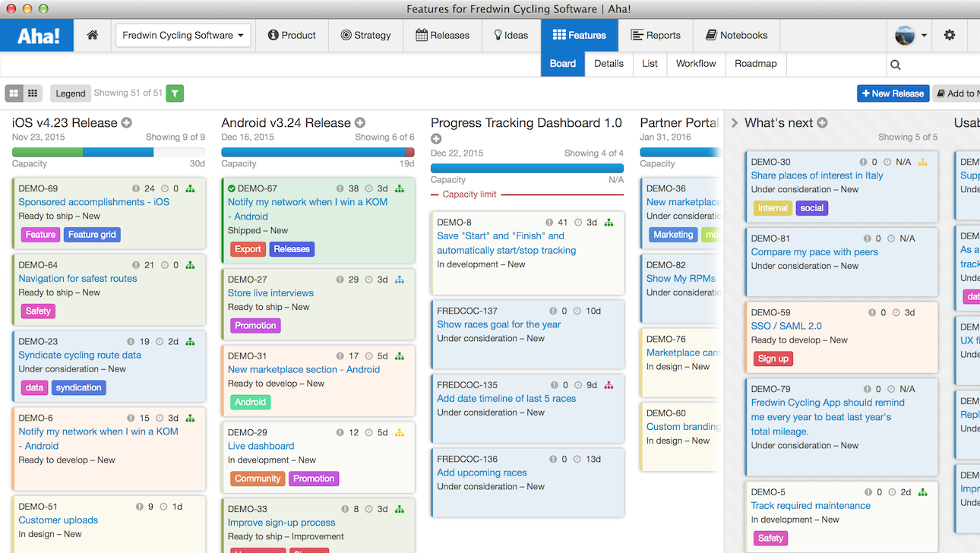Switch to the Workflow sub-tab
Image resolution: width=980 pixels, height=553 pixels.
pyautogui.click(x=696, y=64)
